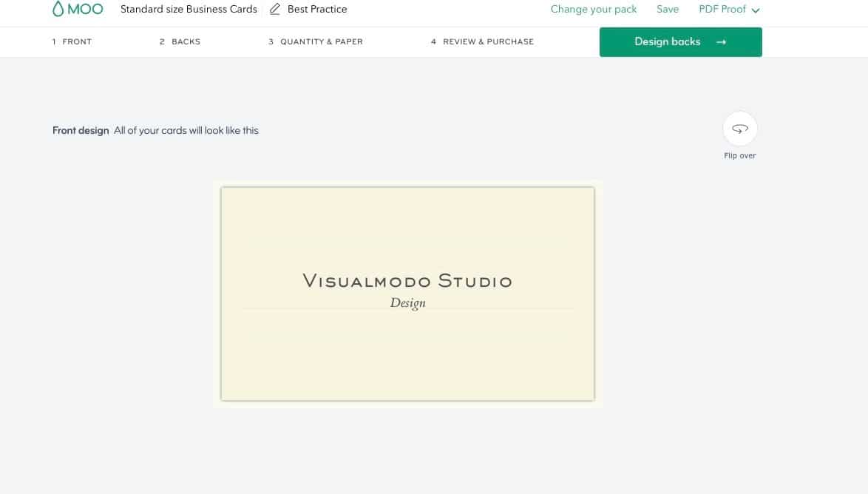868x494 pixels.
Task: Open the PDF Proof dropdown
Action: tap(722, 9)
